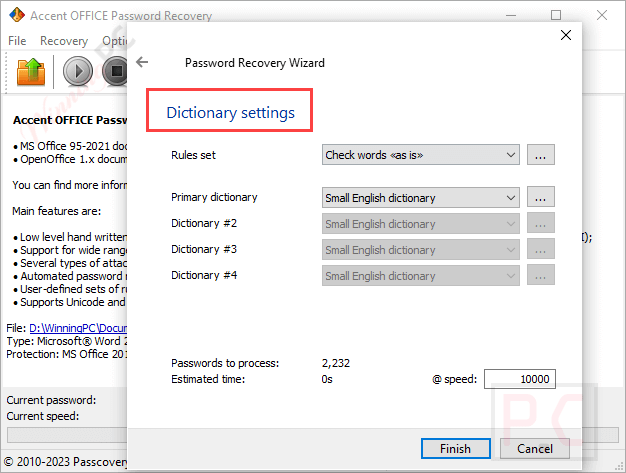Open the D:\WinningPC file link
This screenshot has width=626, height=473.
(78, 328)
